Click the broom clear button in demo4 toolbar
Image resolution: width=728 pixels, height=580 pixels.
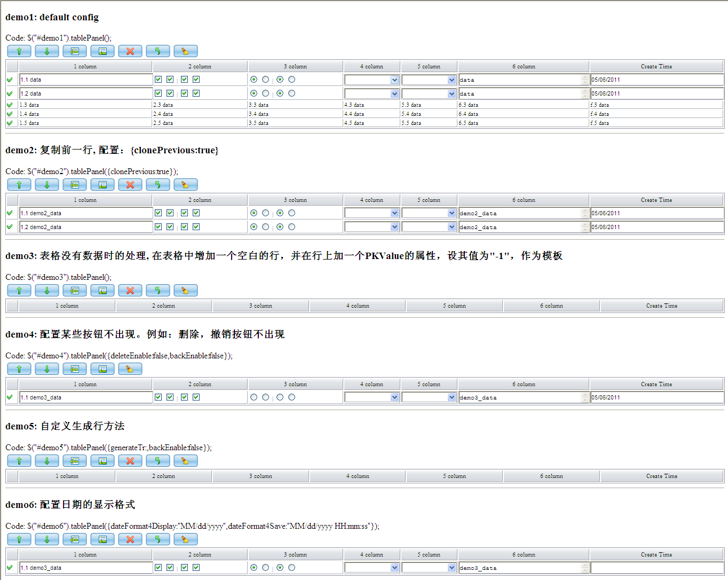click(x=130, y=369)
